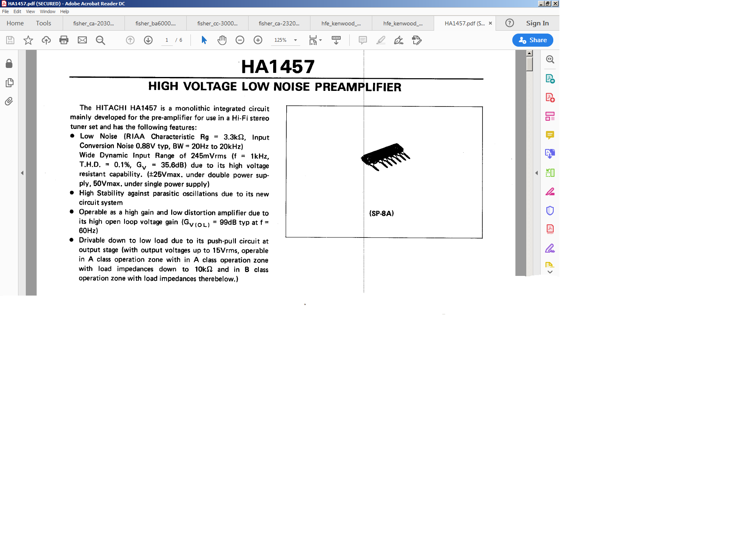Open the Sign document pen tool
This screenshot has width=747, height=560.
[x=398, y=40]
